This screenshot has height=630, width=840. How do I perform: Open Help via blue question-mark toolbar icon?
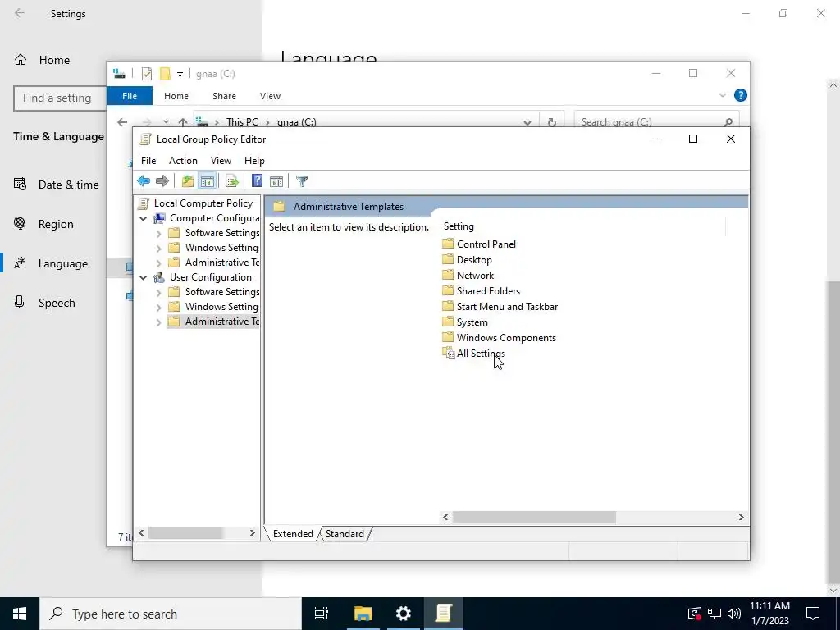click(257, 181)
